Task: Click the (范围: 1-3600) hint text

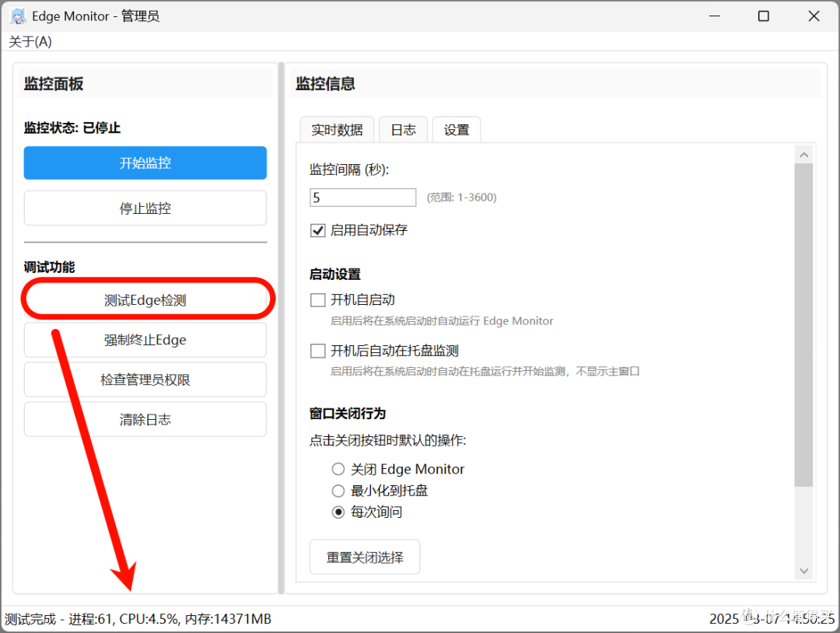Action: tap(462, 198)
